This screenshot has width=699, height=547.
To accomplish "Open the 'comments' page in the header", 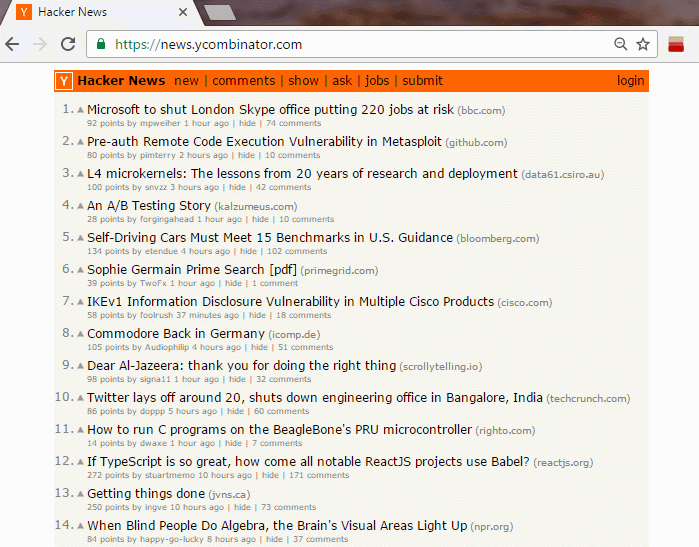I will click(244, 81).
